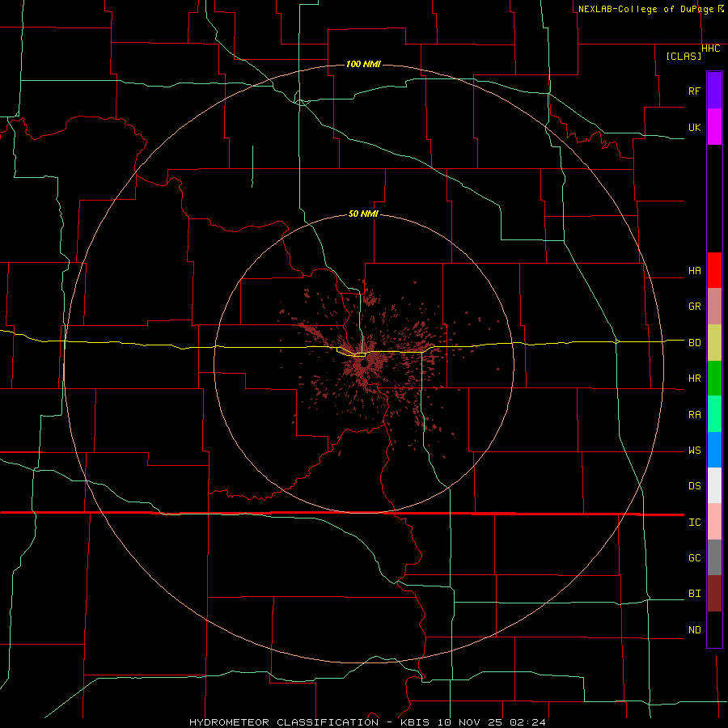Click the "RF" legend label
The width and height of the screenshot is (728, 728).
coord(695,91)
